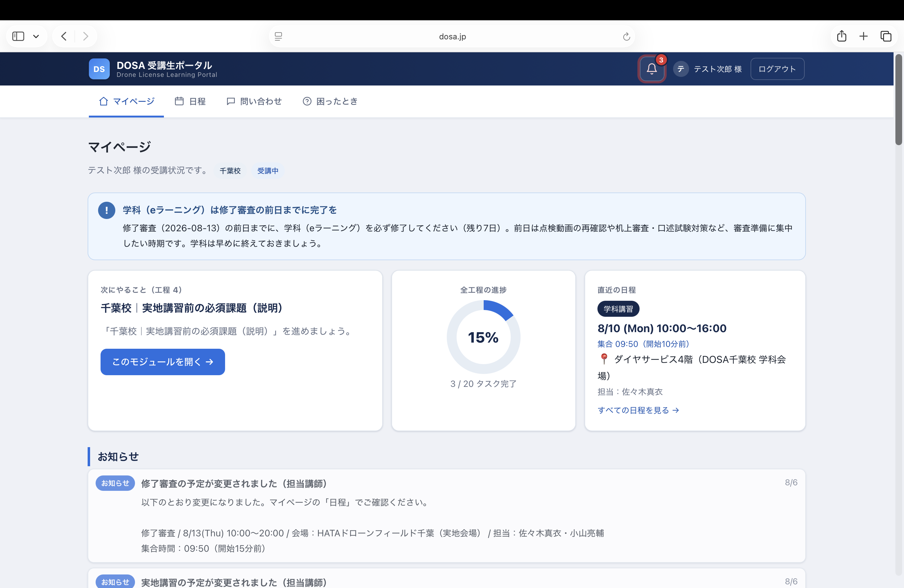This screenshot has width=904, height=588.
Task: Show tab overview icon
Action: click(x=886, y=36)
